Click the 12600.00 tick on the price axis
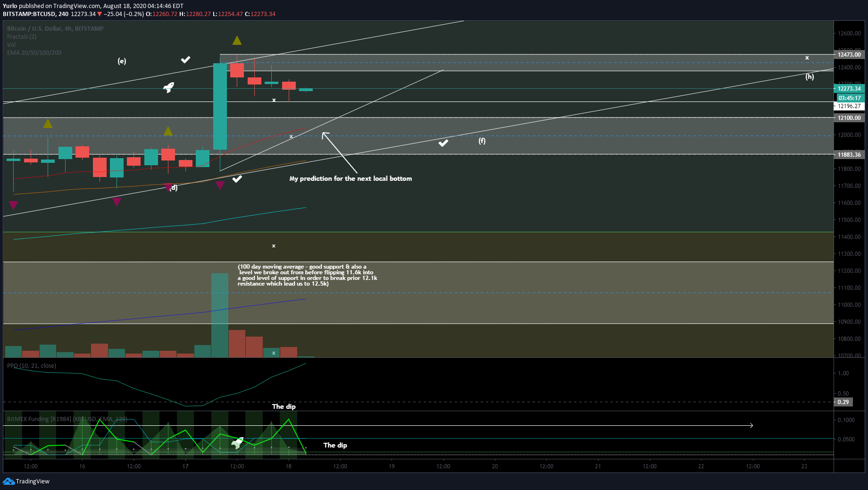 click(x=849, y=33)
